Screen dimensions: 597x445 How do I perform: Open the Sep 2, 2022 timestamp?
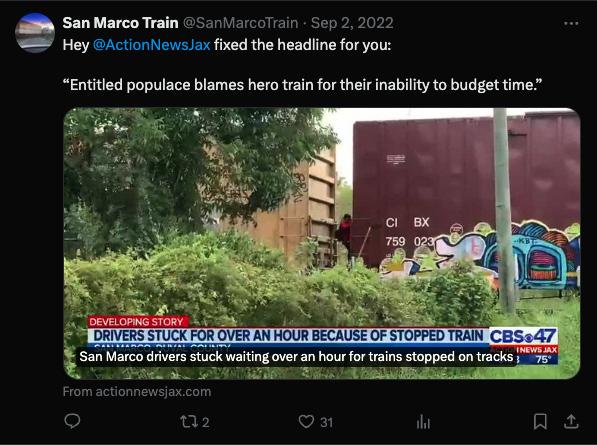pos(352,23)
